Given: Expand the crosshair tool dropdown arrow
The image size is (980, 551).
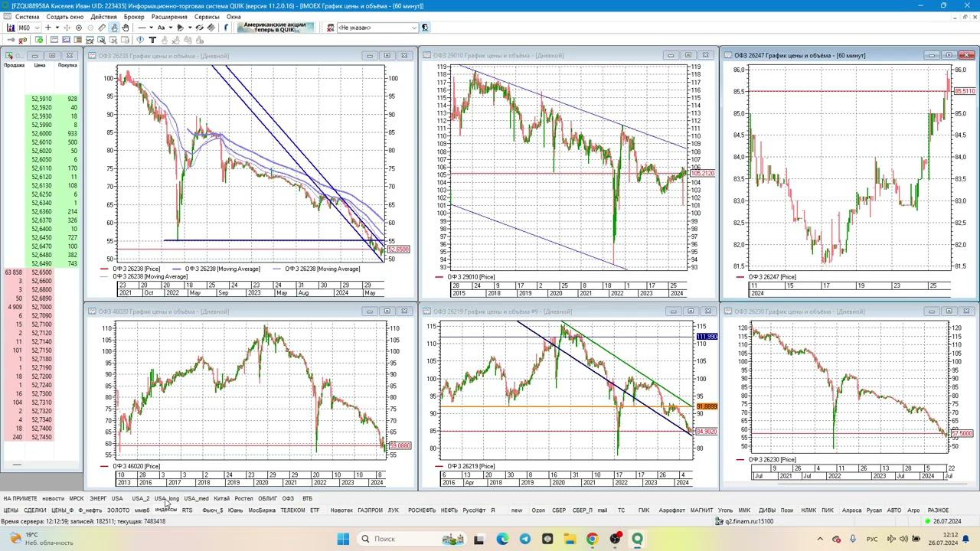Looking at the screenshot, I should pyautogui.click(x=57, y=28).
